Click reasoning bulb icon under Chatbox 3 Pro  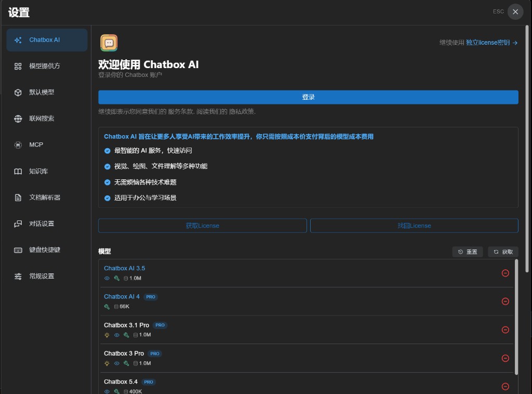pos(107,363)
